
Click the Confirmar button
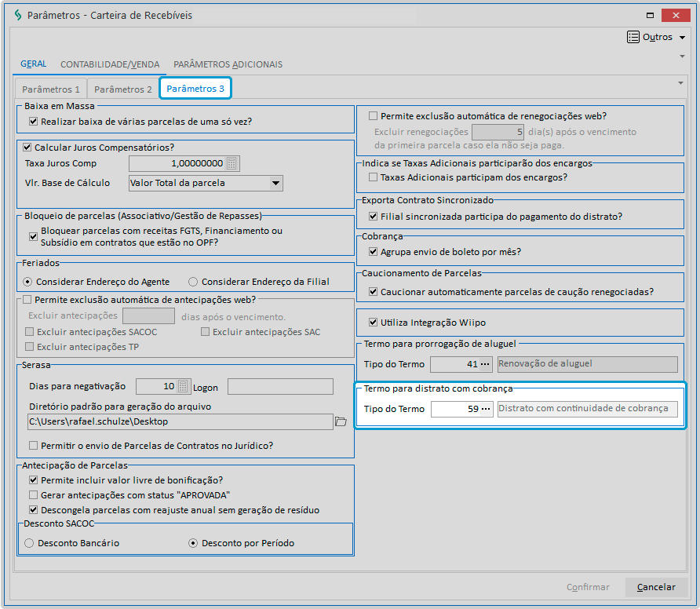[588, 587]
